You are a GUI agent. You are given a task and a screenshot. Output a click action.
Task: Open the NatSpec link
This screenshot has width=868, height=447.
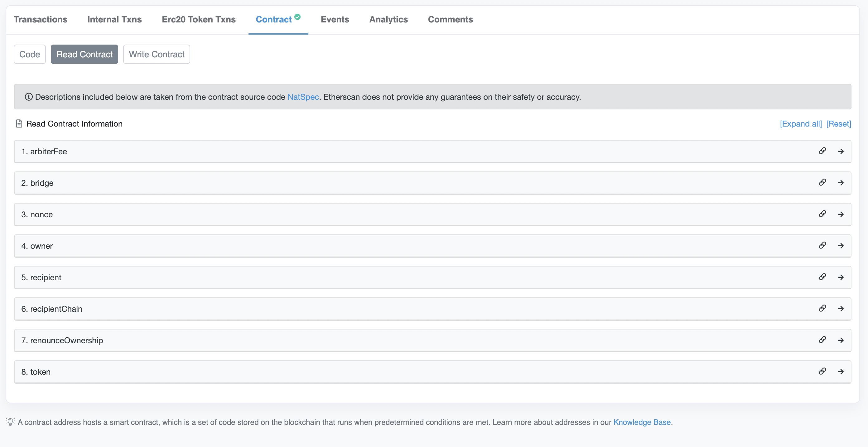pyautogui.click(x=303, y=97)
